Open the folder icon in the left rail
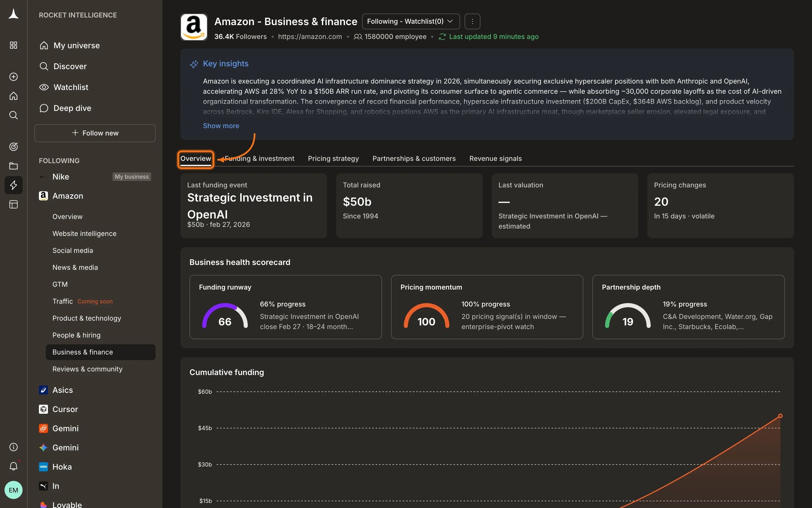 (x=14, y=166)
